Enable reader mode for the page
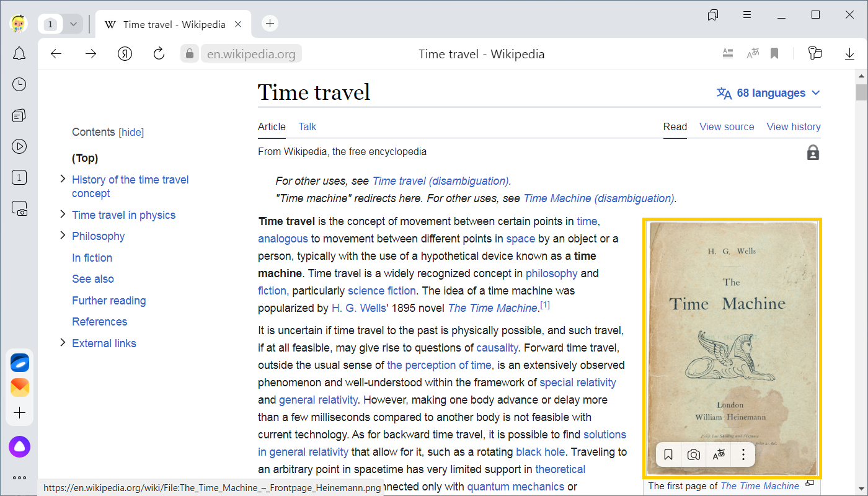Viewport: 868px width, 496px height. (x=728, y=54)
